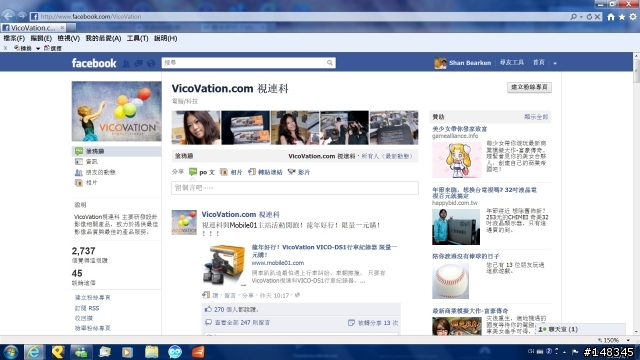The image size is (640, 360).
Task: Open the 150% zoom level dropdown
Action: click(x=628, y=340)
